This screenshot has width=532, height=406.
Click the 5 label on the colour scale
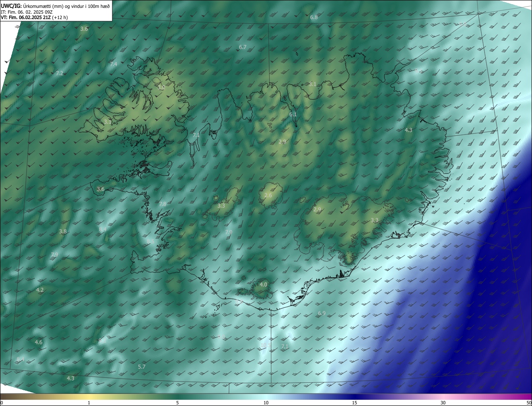[177, 403]
